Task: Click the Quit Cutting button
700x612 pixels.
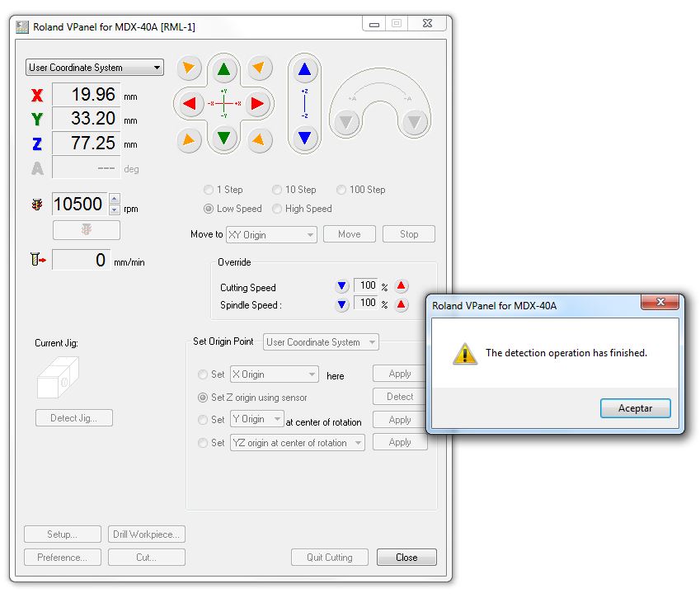Action: [x=330, y=558]
